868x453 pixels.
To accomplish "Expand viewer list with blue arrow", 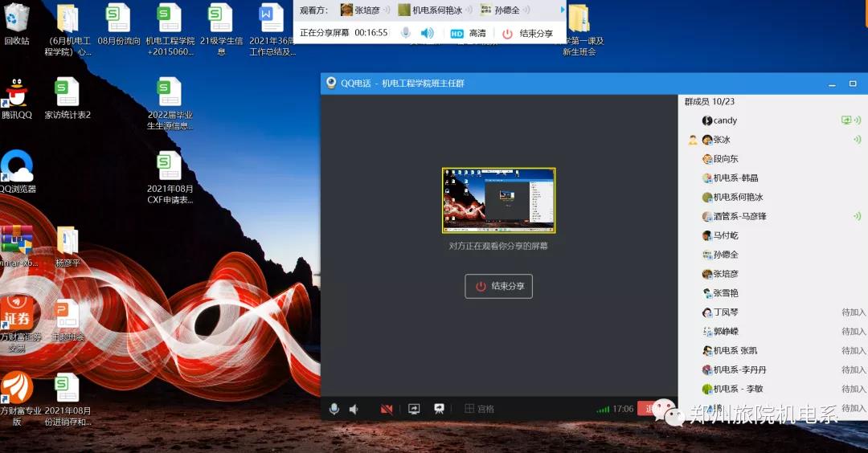I will pyautogui.click(x=563, y=10).
